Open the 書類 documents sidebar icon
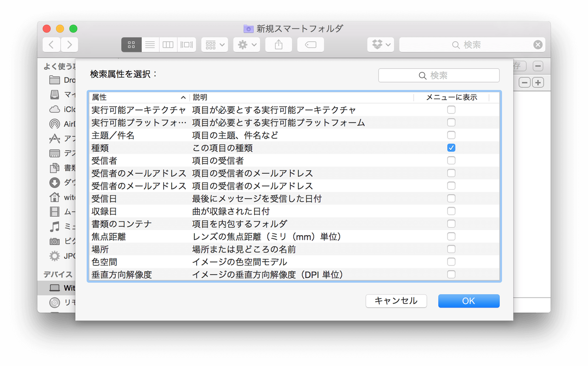Image resolution: width=588 pixels, height=366 pixels. point(55,168)
